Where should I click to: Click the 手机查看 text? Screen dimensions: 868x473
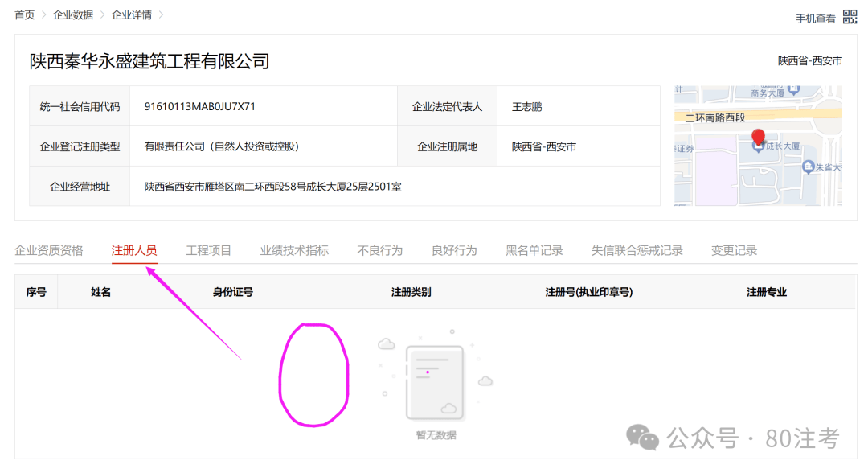click(816, 19)
